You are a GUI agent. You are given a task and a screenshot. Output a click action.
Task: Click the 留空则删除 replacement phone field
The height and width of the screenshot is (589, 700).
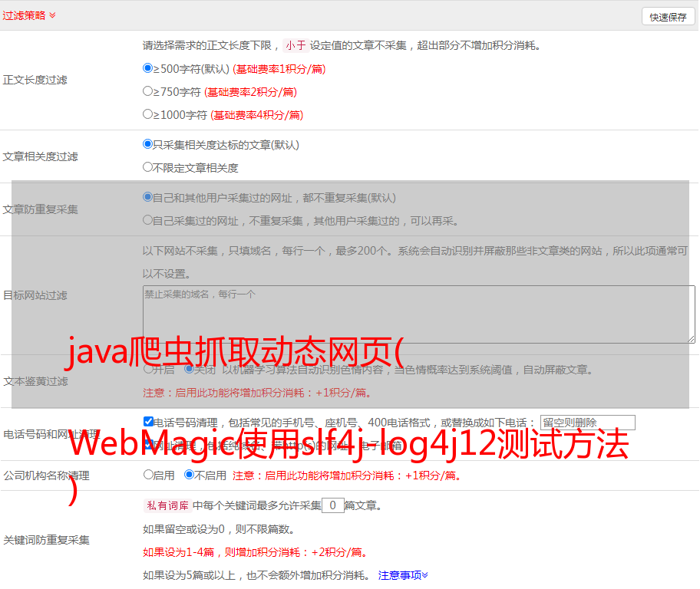coord(587,423)
